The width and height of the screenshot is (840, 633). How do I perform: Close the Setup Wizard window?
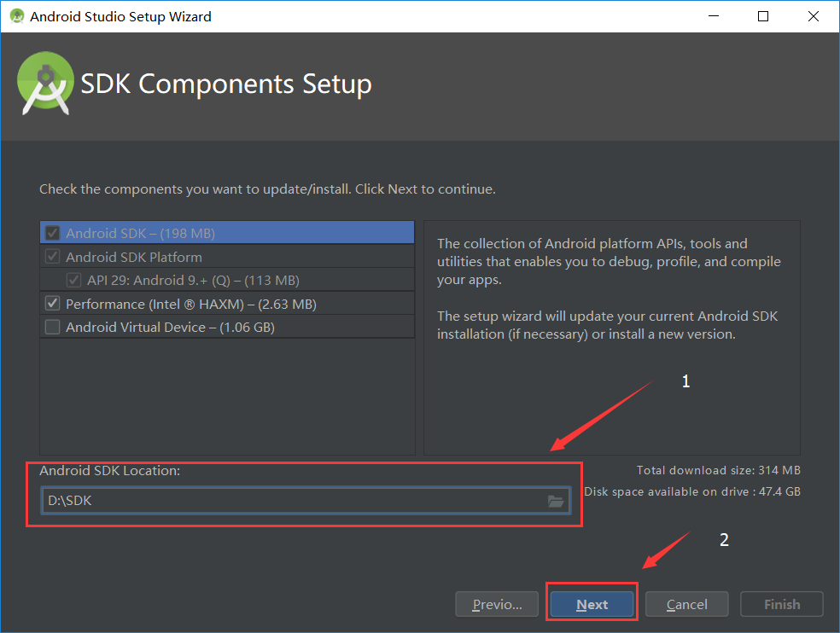pyautogui.click(x=814, y=16)
